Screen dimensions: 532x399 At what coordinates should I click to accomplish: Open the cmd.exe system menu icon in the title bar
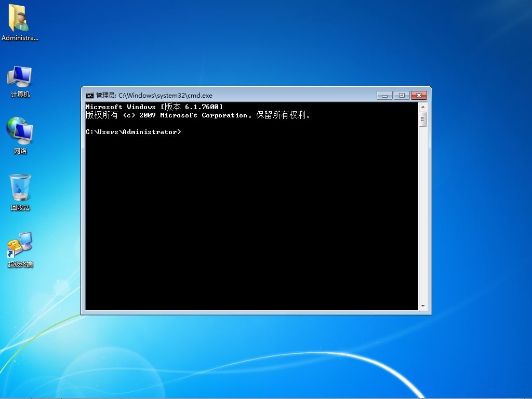(89, 96)
